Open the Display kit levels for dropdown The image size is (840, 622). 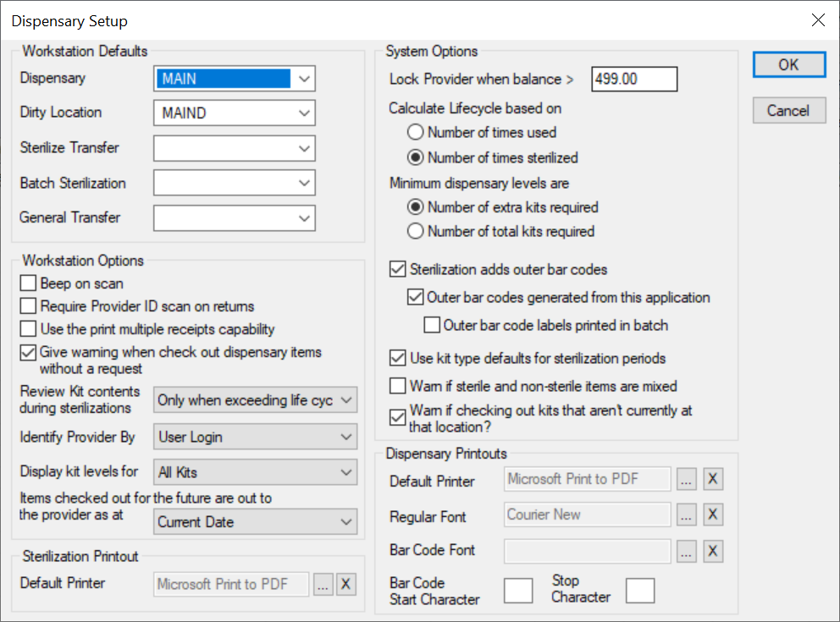pyautogui.click(x=345, y=471)
